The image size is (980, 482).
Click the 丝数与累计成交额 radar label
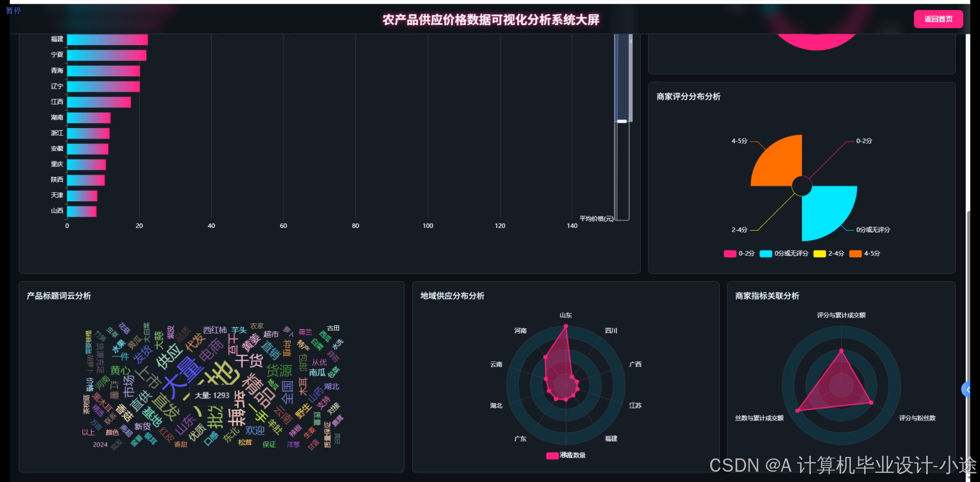click(x=759, y=418)
